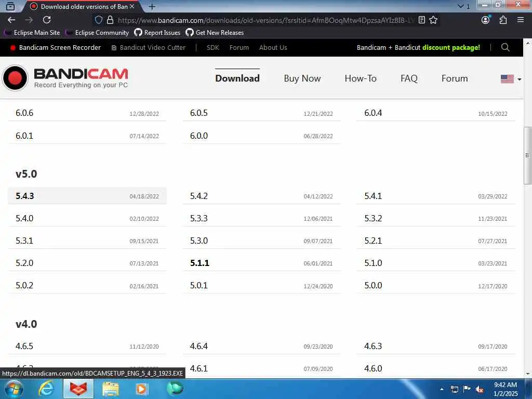
Task: Open the extensions puzzle icon
Action: tap(503, 20)
